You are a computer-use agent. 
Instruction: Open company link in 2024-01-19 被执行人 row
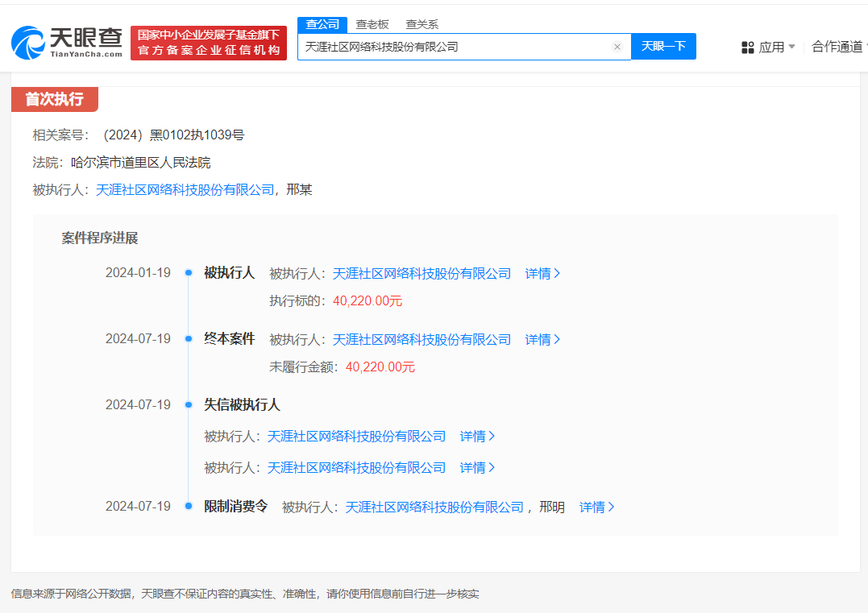click(x=422, y=273)
